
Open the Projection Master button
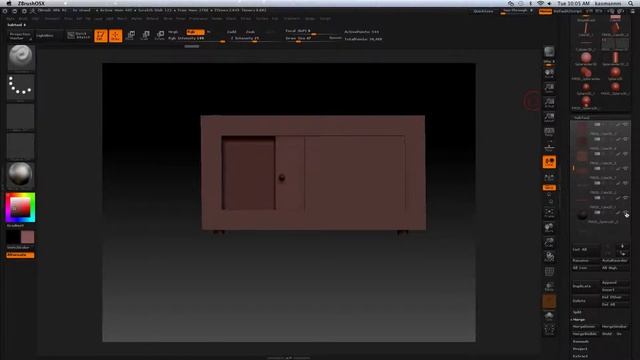click(20, 36)
